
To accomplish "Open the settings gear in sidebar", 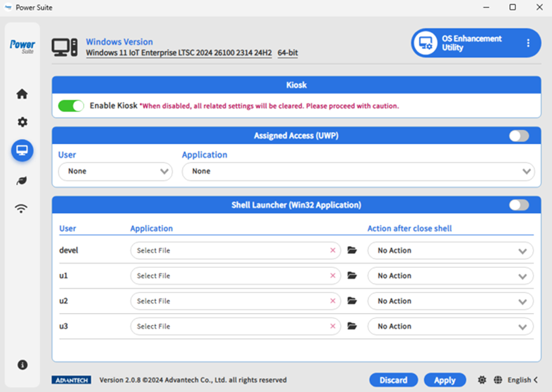I will pyautogui.click(x=22, y=122).
